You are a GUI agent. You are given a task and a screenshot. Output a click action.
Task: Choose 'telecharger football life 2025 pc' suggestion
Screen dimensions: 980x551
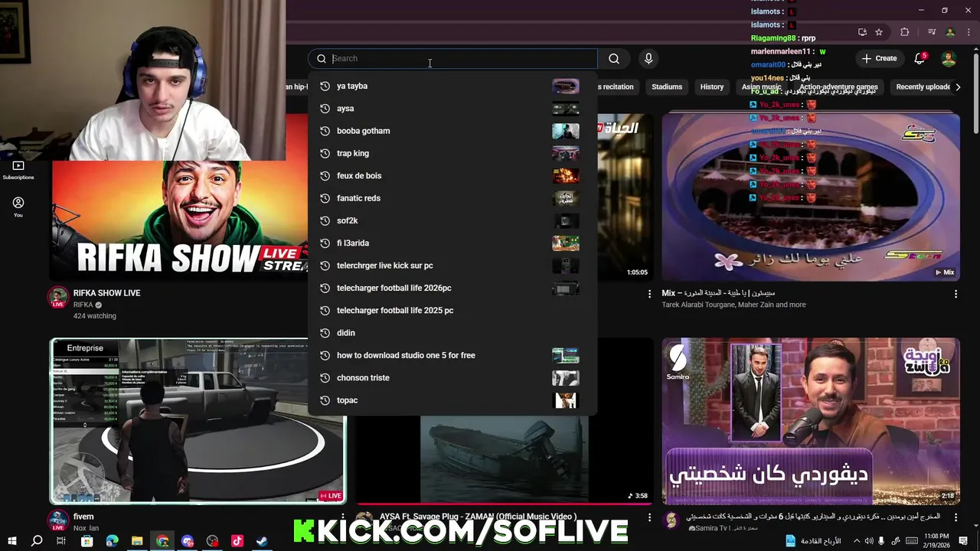tap(452, 311)
